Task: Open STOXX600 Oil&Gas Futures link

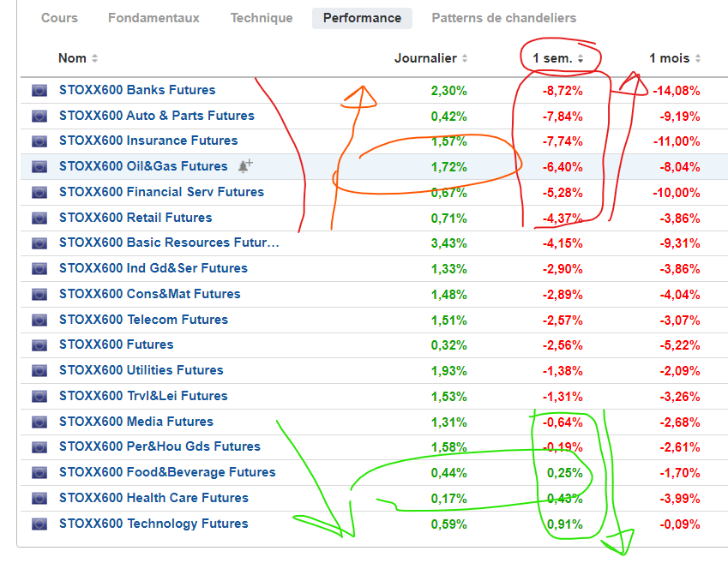Action: (143, 166)
